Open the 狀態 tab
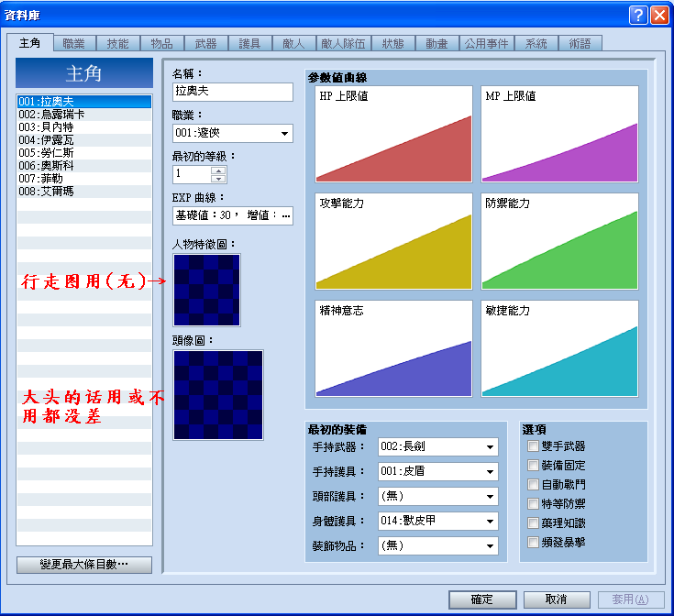 393,43
